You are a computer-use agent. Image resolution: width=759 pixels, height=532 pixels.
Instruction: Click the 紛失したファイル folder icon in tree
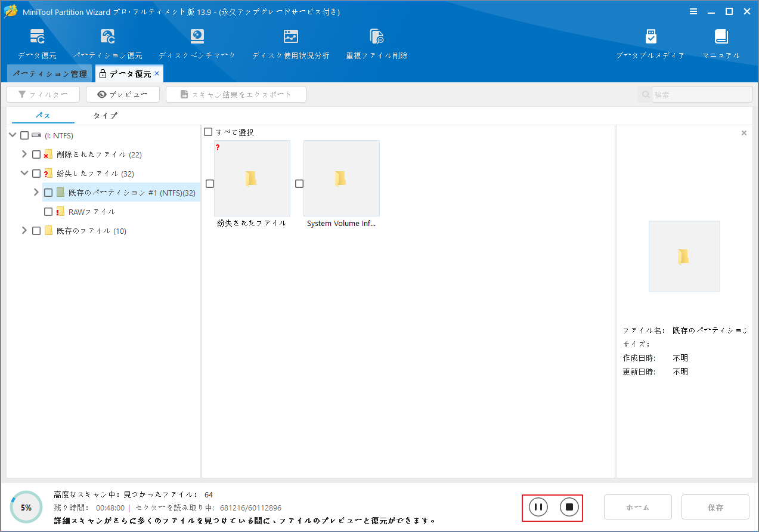click(x=48, y=174)
